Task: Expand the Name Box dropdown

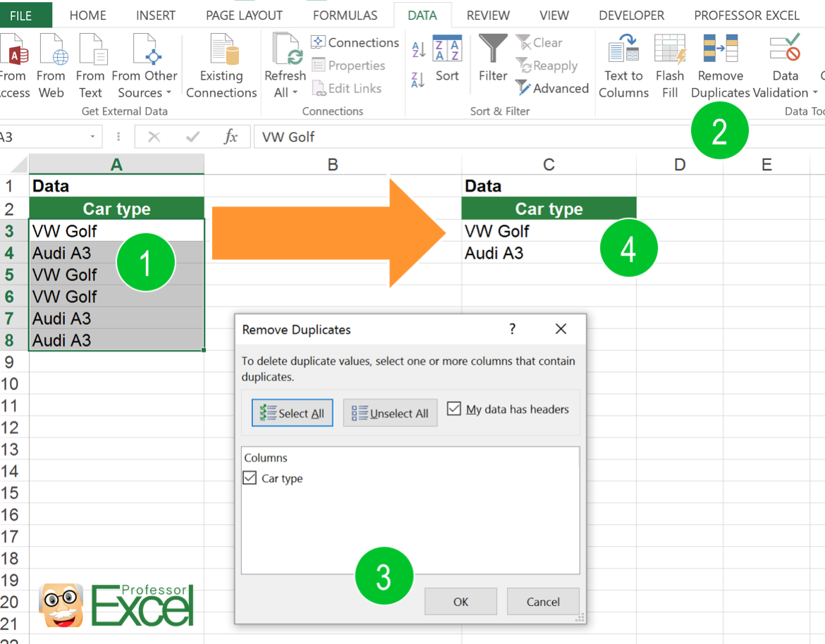Action: coord(92,137)
